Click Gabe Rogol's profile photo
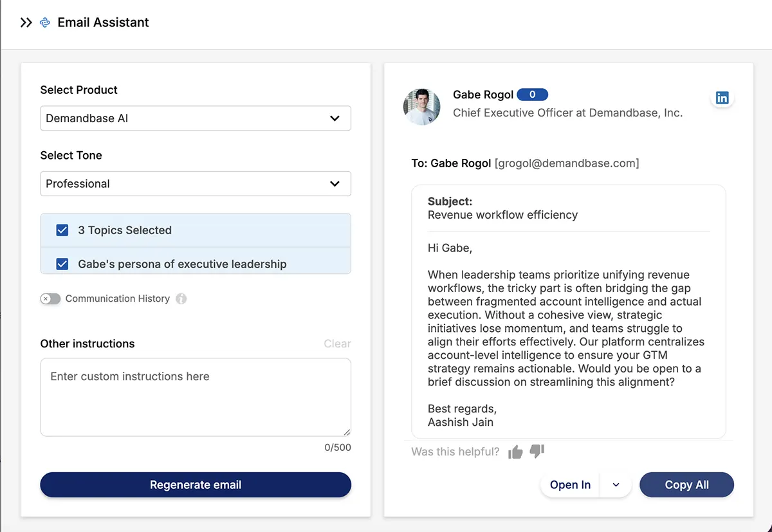 tap(422, 106)
